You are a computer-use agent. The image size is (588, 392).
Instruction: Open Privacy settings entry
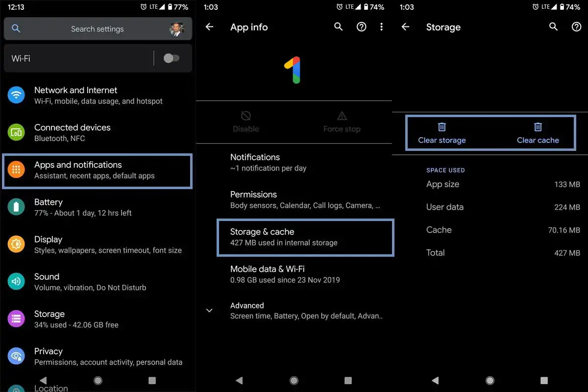pos(98,356)
